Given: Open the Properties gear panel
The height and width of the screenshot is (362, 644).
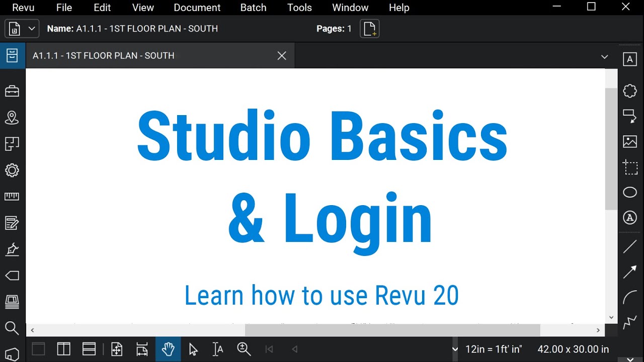Looking at the screenshot, I should (x=12, y=170).
